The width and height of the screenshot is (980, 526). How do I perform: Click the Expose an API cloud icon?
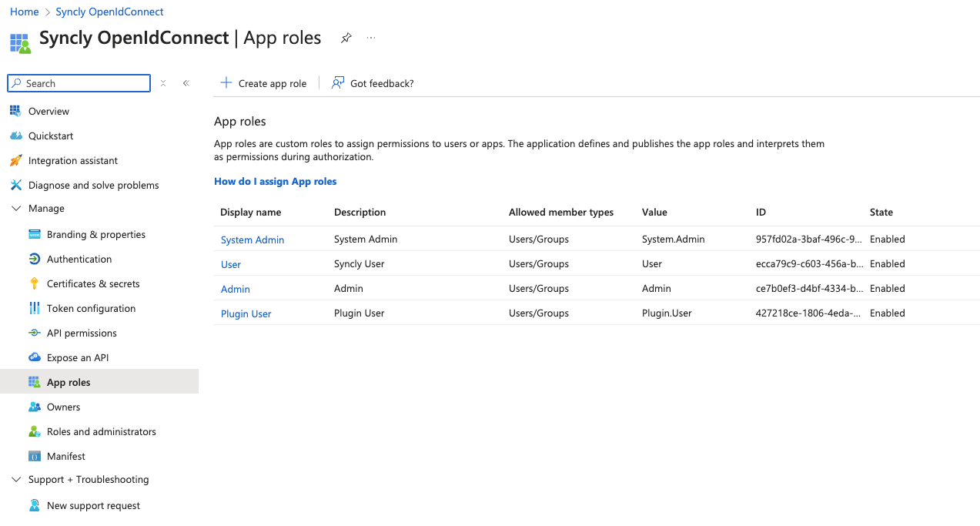pos(34,357)
